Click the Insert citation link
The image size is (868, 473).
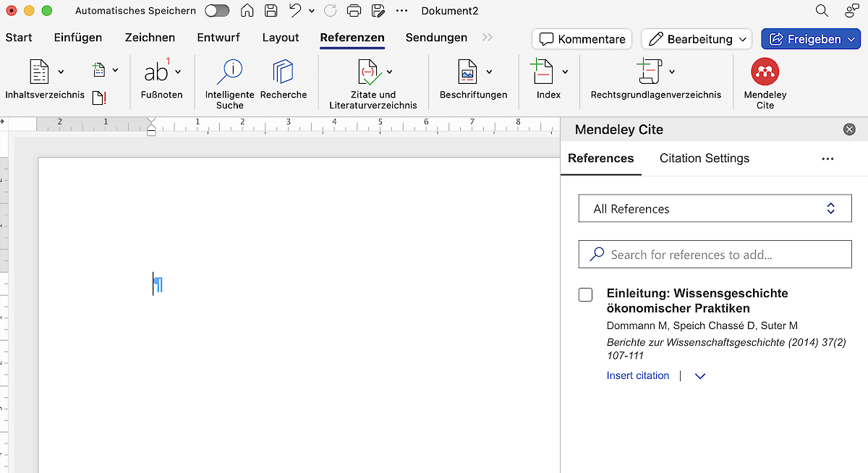[x=638, y=376]
